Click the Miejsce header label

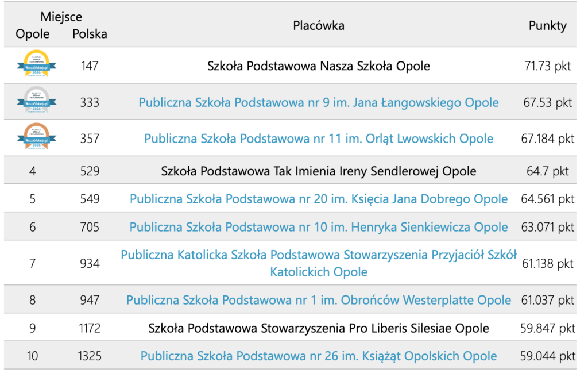pyautogui.click(x=61, y=17)
